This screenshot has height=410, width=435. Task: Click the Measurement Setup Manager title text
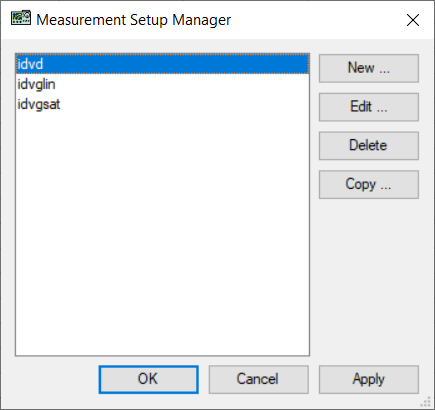click(x=133, y=20)
